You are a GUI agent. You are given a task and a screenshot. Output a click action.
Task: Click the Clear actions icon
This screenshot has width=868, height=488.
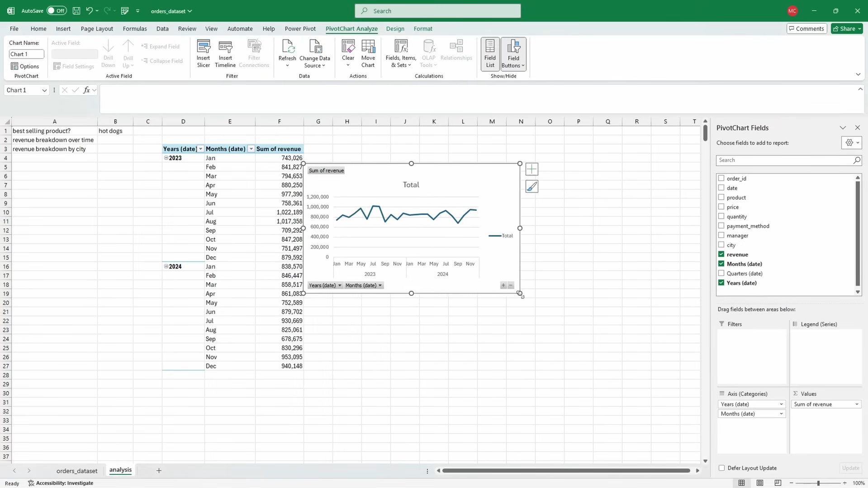[348, 53]
